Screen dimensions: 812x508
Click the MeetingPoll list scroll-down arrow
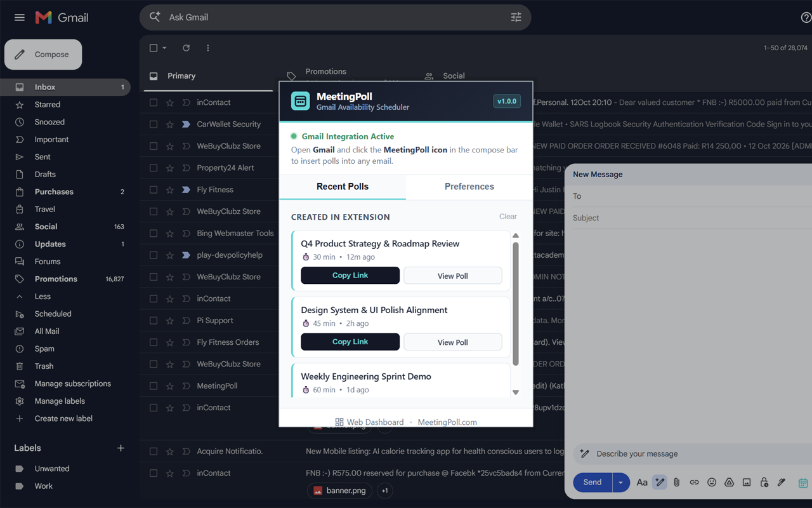tap(516, 392)
